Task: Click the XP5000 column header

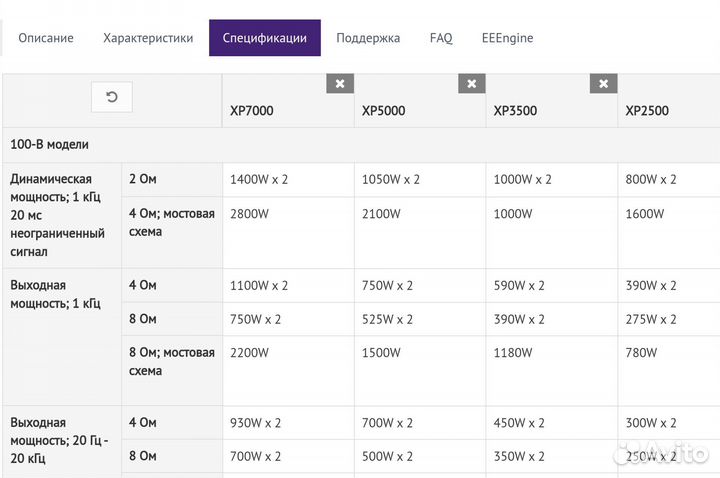Action: click(x=383, y=111)
